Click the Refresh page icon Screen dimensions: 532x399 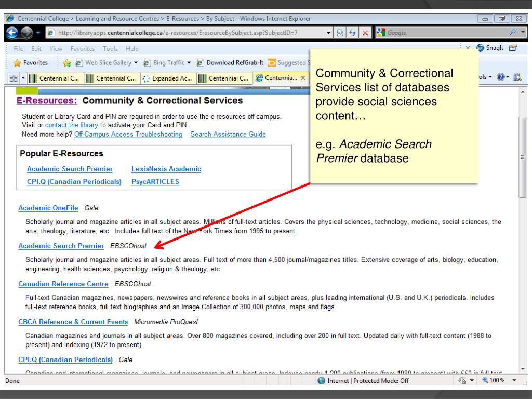(353, 33)
